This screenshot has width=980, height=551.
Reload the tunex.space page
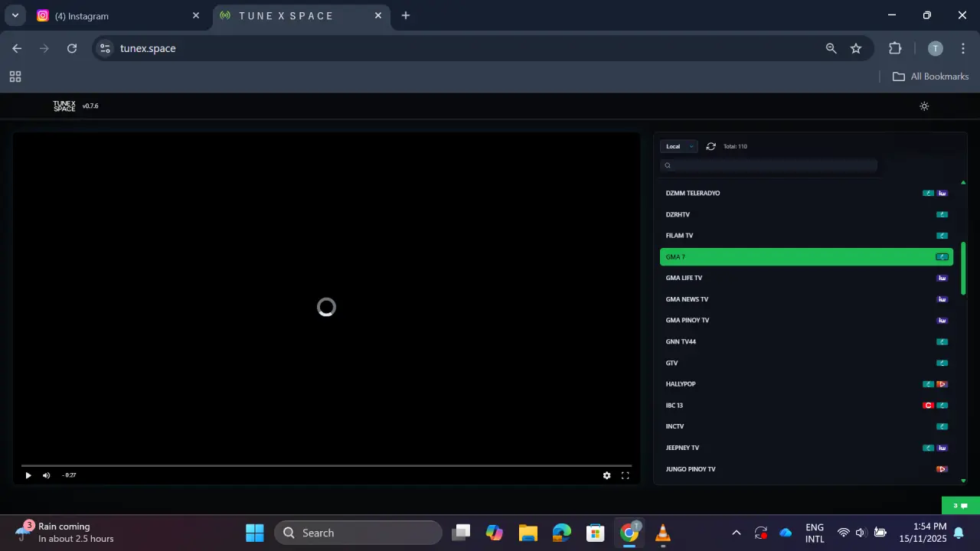click(x=72, y=48)
